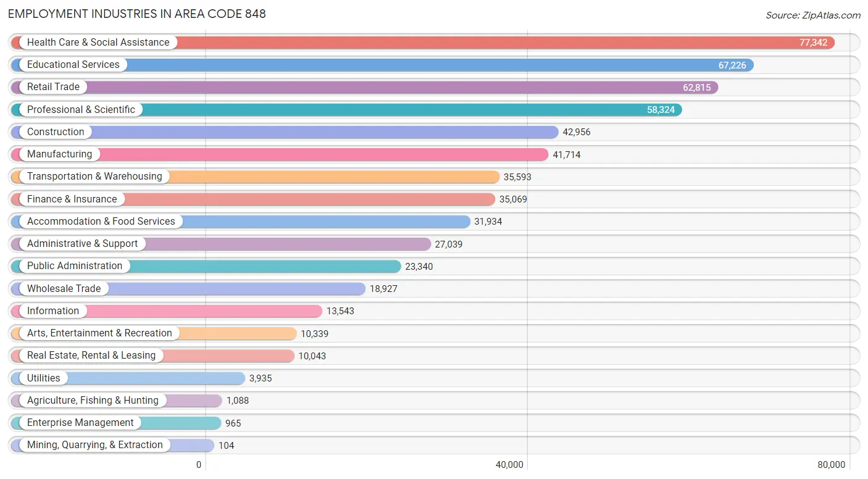The image size is (868, 479).
Task: Click the 41,714 value
Action: click(x=567, y=155)
